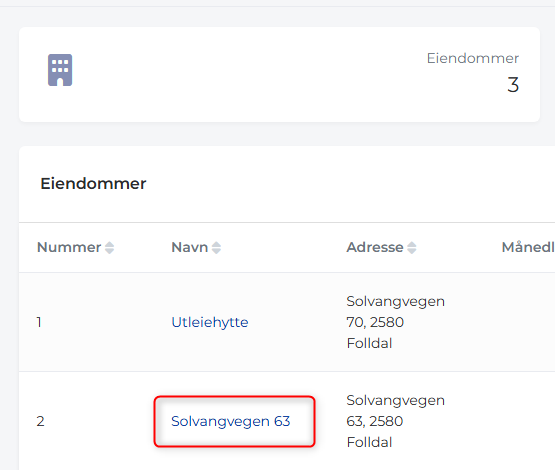Sort table by Nummer column arrows
555x470 pixels.
click(109, 247)
